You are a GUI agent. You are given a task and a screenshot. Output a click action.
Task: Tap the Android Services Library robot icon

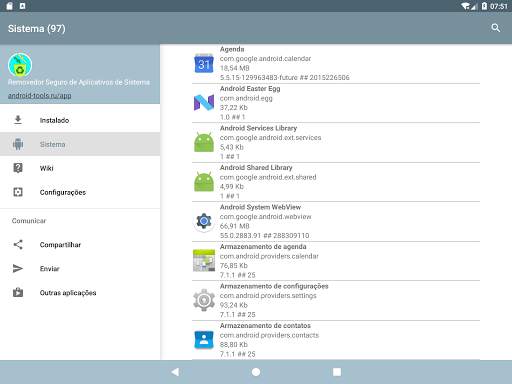pos(204,142)
